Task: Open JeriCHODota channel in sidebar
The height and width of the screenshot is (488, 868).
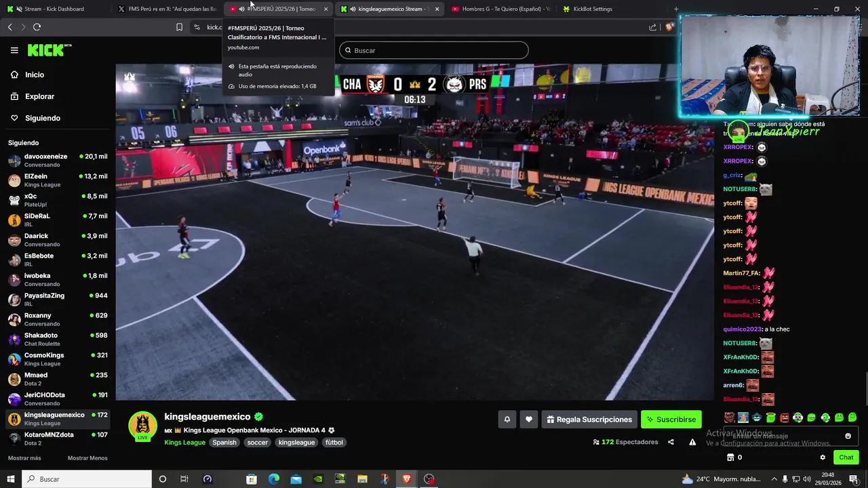Action: click(x=58, y=399)
